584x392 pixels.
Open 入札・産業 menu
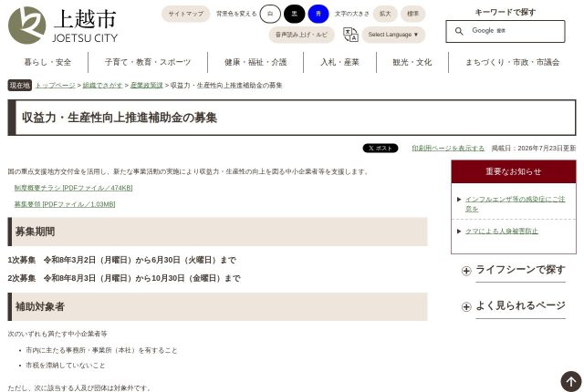[x=340, y=62]
